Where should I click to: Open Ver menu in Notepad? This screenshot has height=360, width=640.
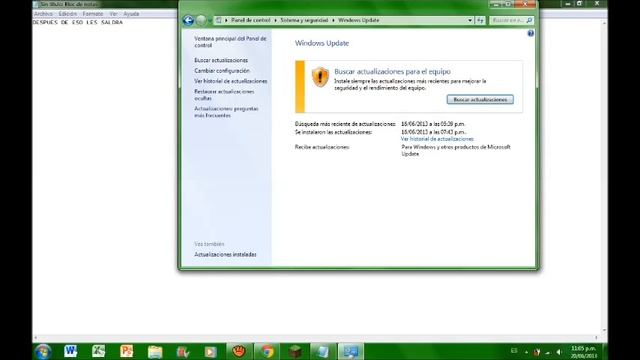(x=113, y=14)
